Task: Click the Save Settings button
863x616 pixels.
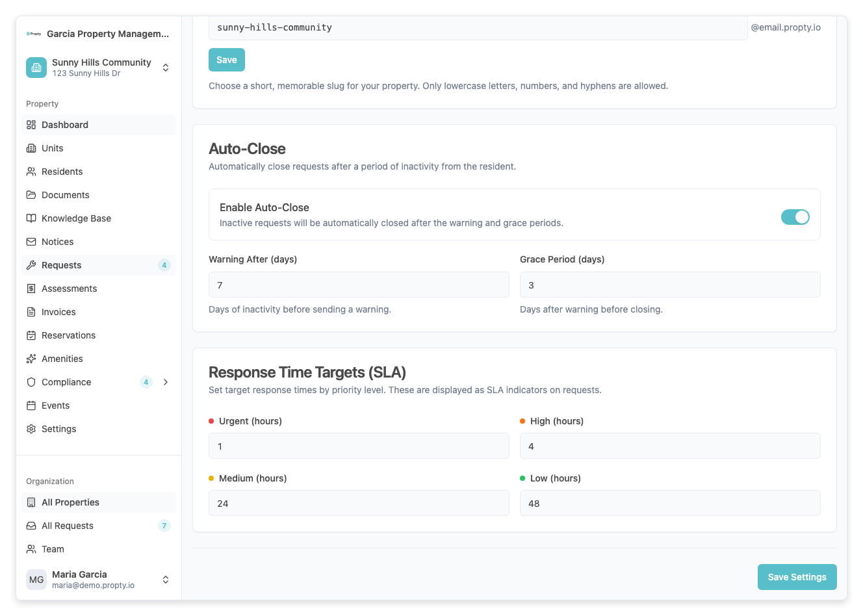Action: (797, 577)
